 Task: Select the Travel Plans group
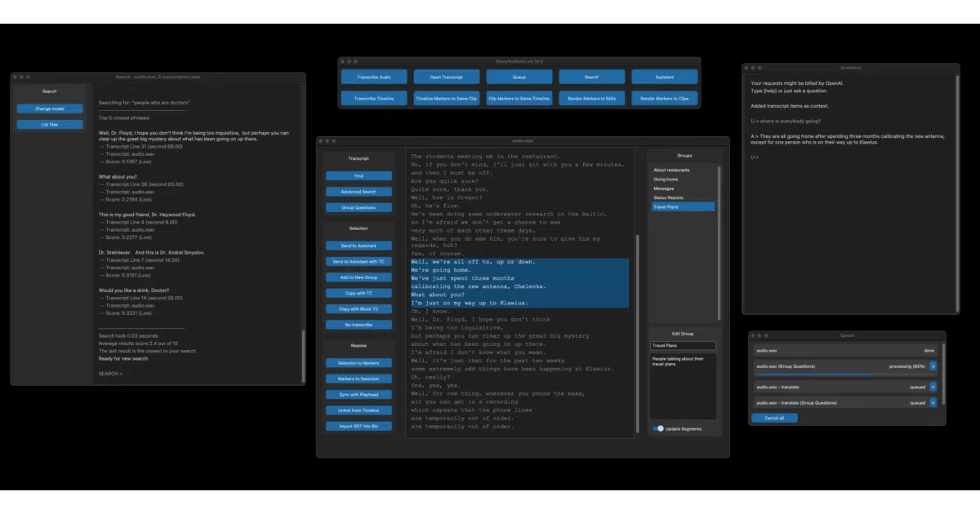click(683, 207)
